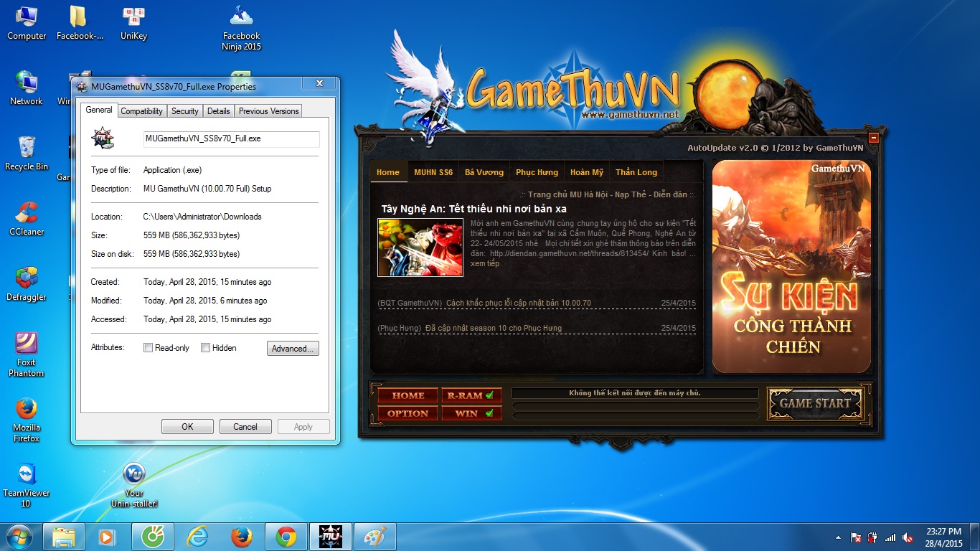
Task: Select the General tab
Action: pos(99,110)
